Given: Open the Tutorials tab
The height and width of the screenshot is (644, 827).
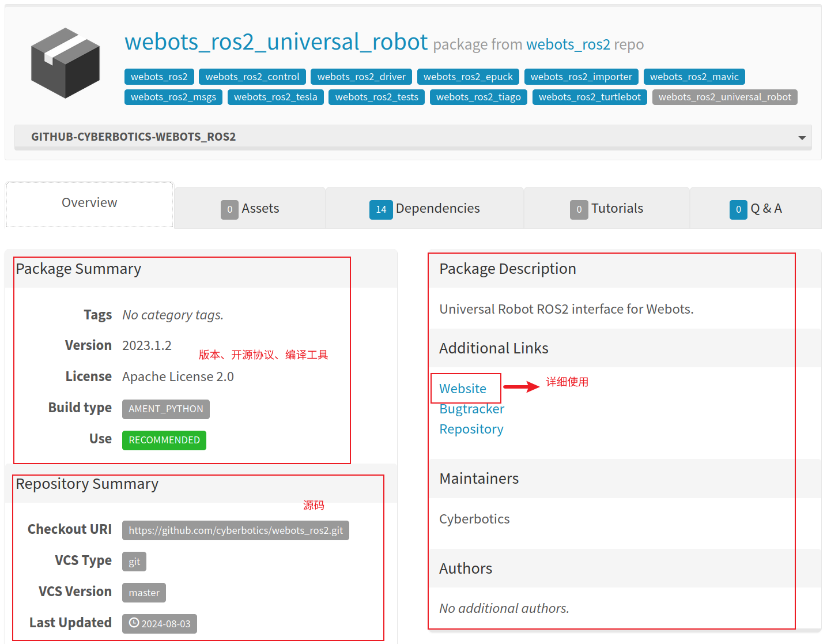Looking at the screenshot, I should [x=607, y=208].
